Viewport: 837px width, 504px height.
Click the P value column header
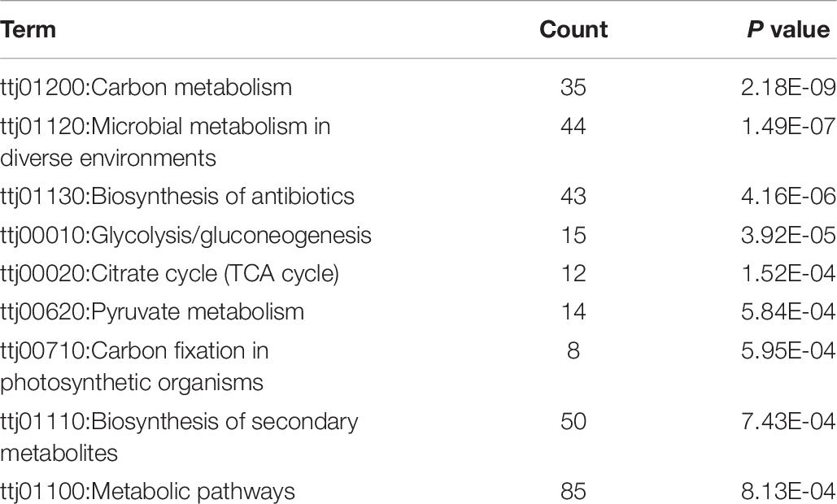tap(788, 29)
